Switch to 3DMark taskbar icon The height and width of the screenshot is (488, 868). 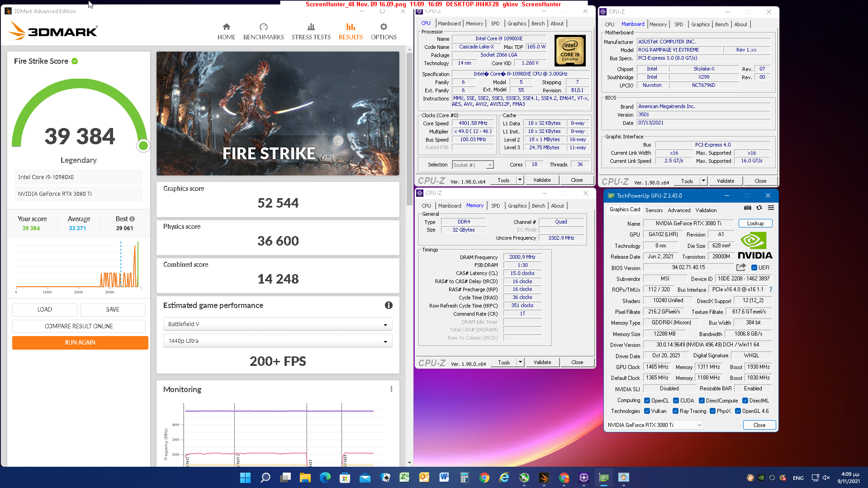544,478
